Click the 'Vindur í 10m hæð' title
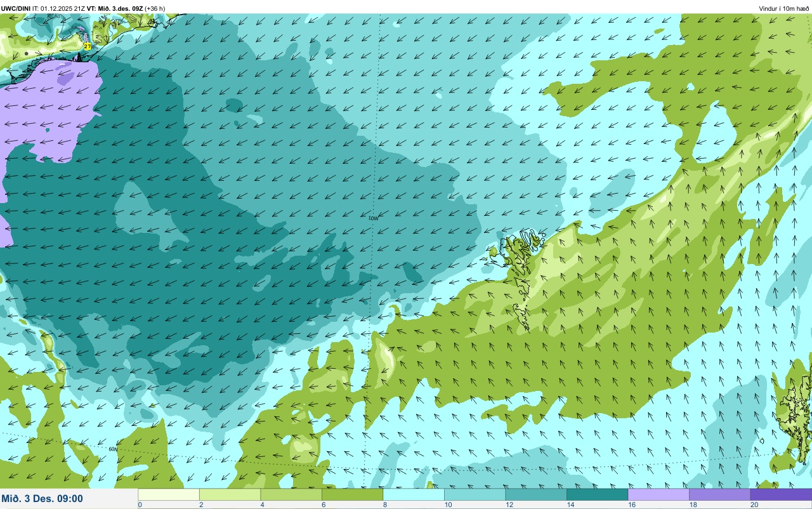Image resolution: width=812 pixels, height=509 pixels. click(x=784, y=8)
